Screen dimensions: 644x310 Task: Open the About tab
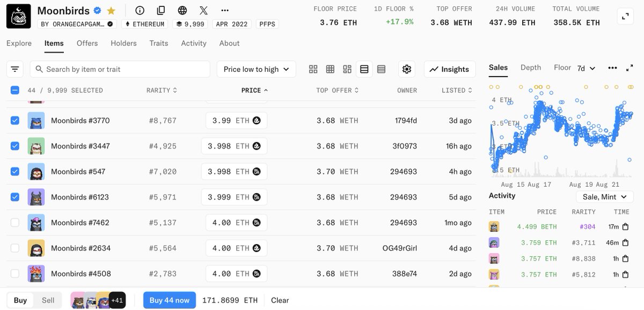point(230,43)
